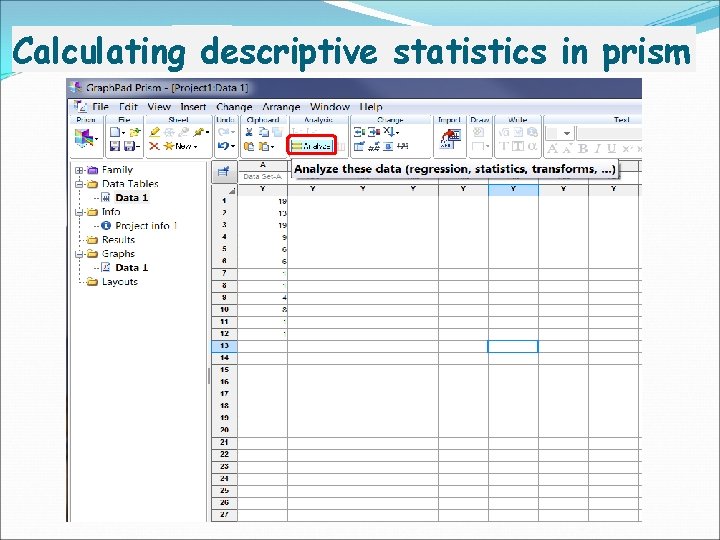Screen dimensions: 720x540
Task: Open the View menu
Action: click(159, 107)
